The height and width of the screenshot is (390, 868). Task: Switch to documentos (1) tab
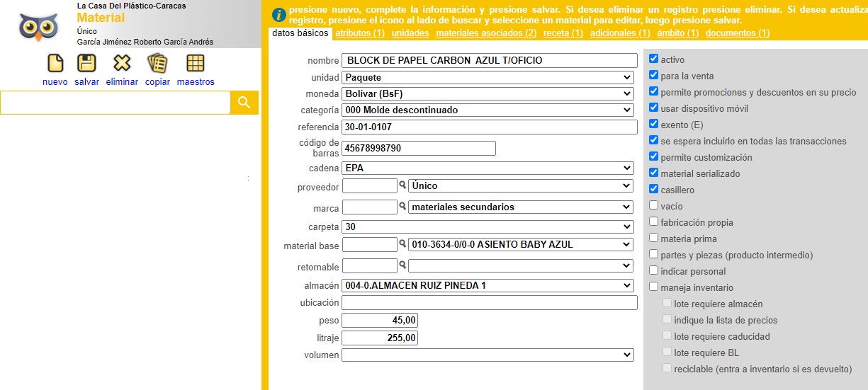point(738,33)
